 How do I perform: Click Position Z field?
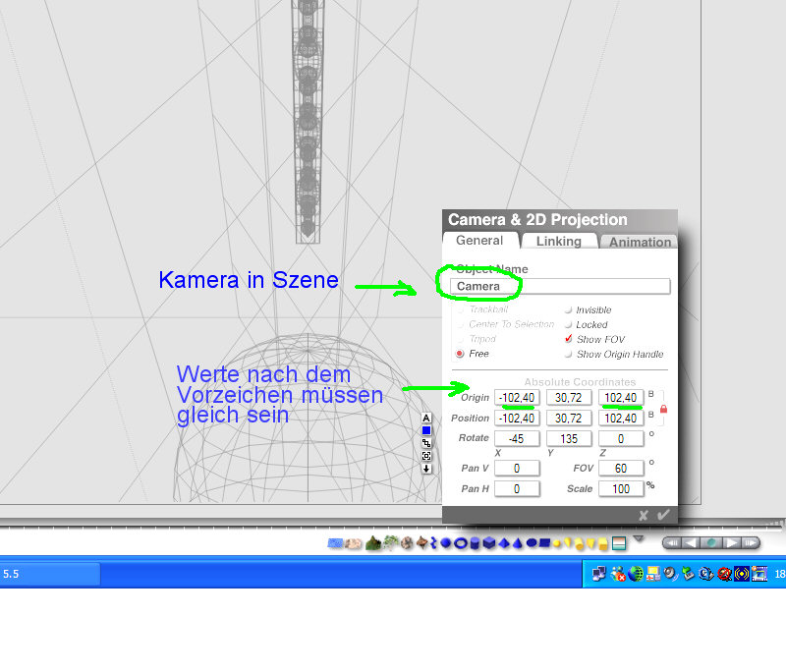(x=621, y=418)
